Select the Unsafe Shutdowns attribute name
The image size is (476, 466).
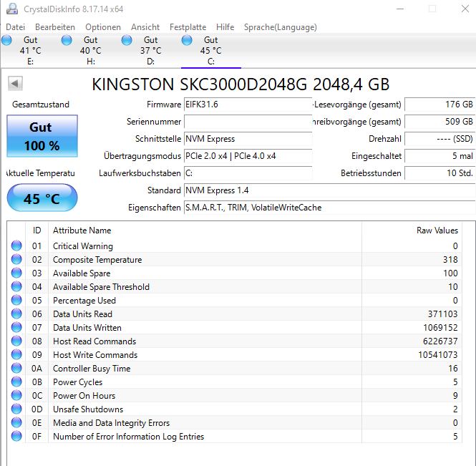click(88, 409)
